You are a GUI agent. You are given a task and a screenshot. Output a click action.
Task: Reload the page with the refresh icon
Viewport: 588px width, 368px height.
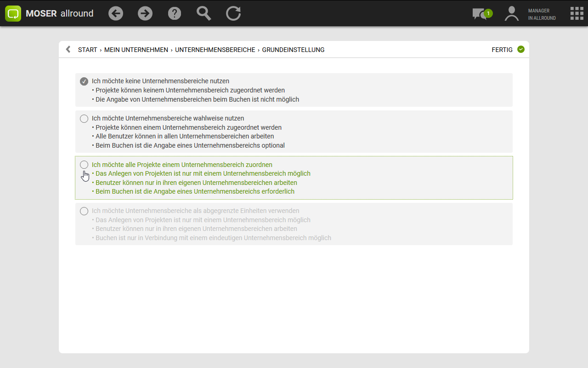point(233,13)
